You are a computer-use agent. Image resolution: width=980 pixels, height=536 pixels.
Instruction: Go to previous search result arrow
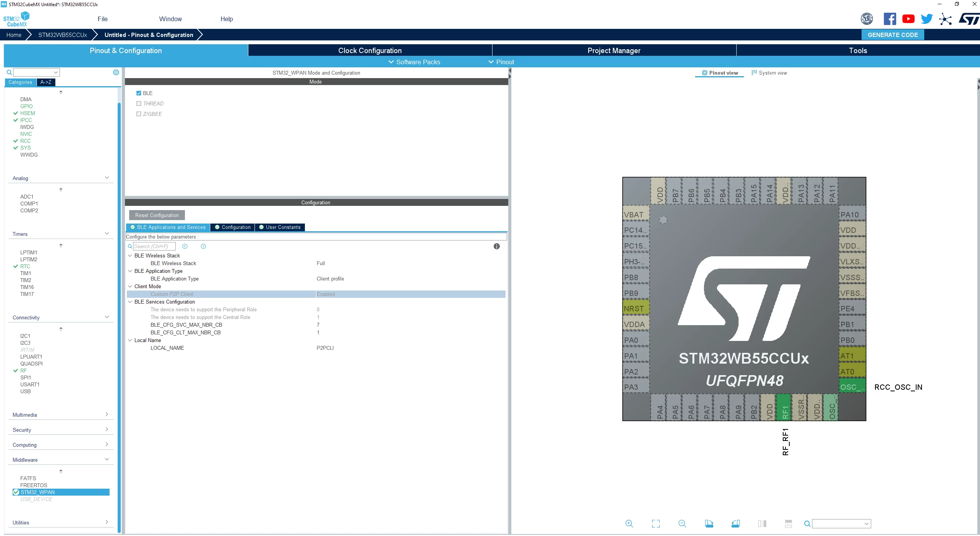coord(185,246)
